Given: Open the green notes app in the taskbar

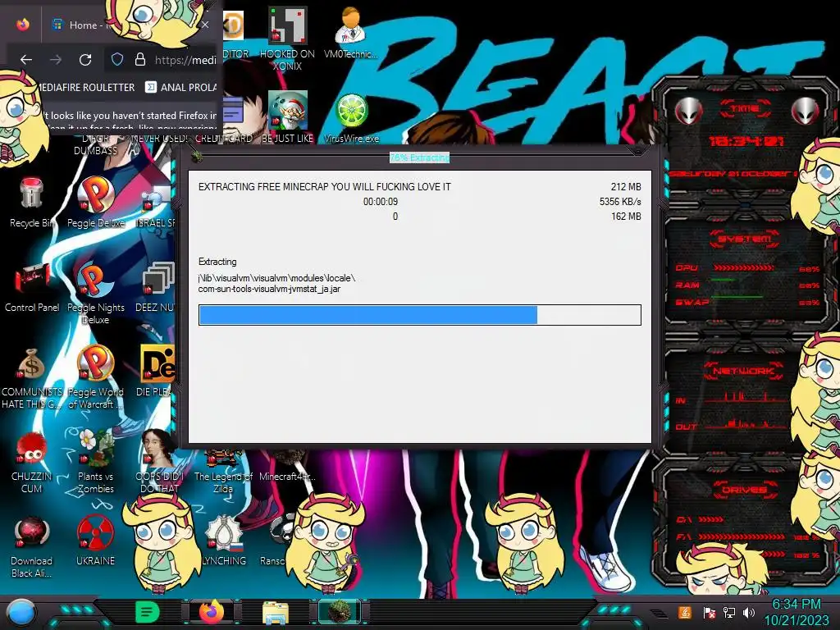Looking at the screenshot, I should pyautogui.click(x=147, y=612).
